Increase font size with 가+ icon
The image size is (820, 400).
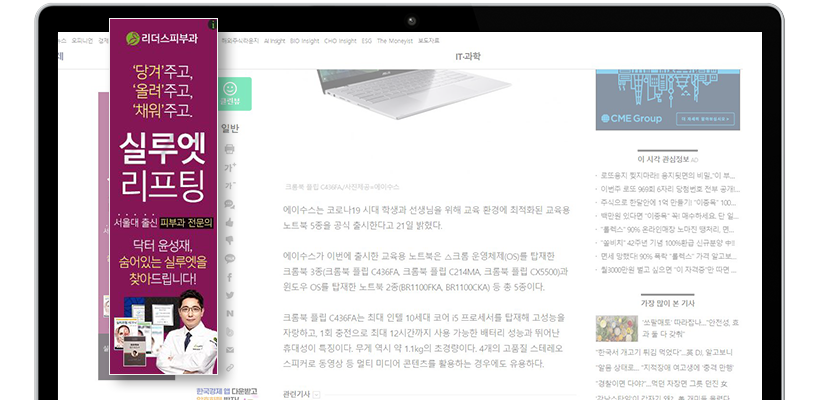[x=230, y=167]
